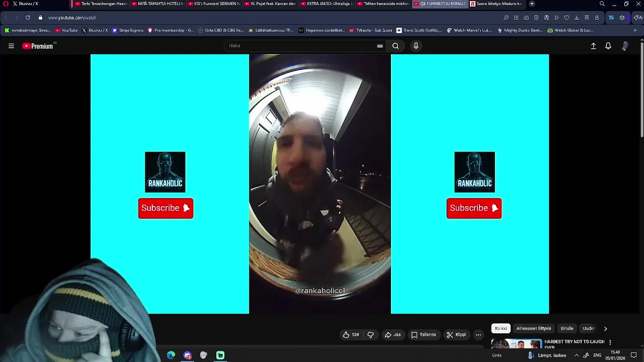Show hidden system tray icons chevron
This screenshot has width=644, height=362.
(x=577, y=355)
